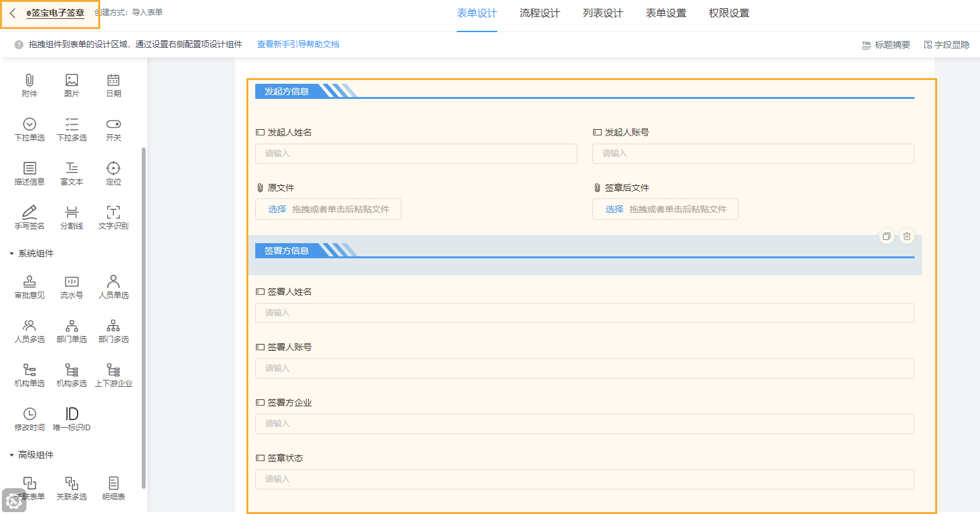The image size is (980, 514).
Task: Open the 权限设置 tab
Action: (x=729, y=12)
